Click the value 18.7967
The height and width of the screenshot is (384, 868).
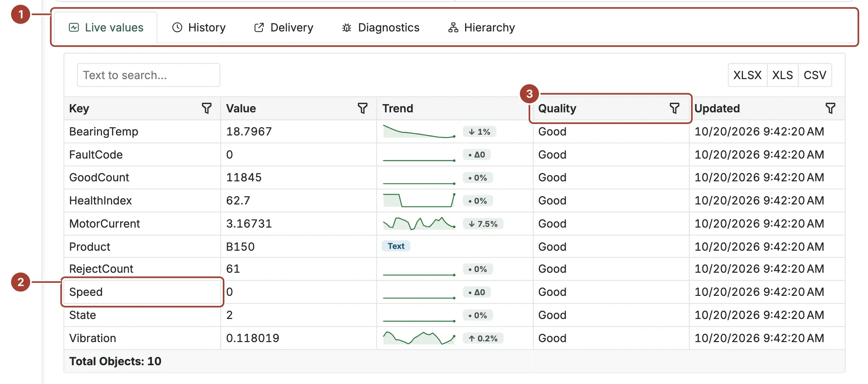point(249,131)
